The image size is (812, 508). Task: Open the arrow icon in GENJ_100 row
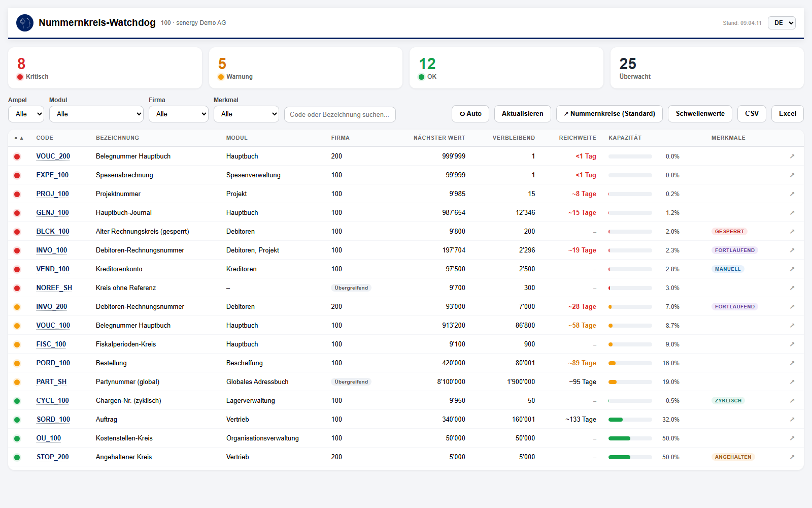tap(792, 213)
